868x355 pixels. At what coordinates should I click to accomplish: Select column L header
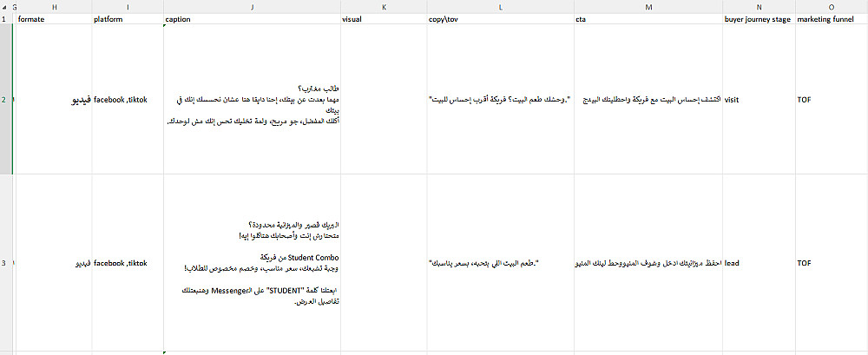click(x=501, y=7)
